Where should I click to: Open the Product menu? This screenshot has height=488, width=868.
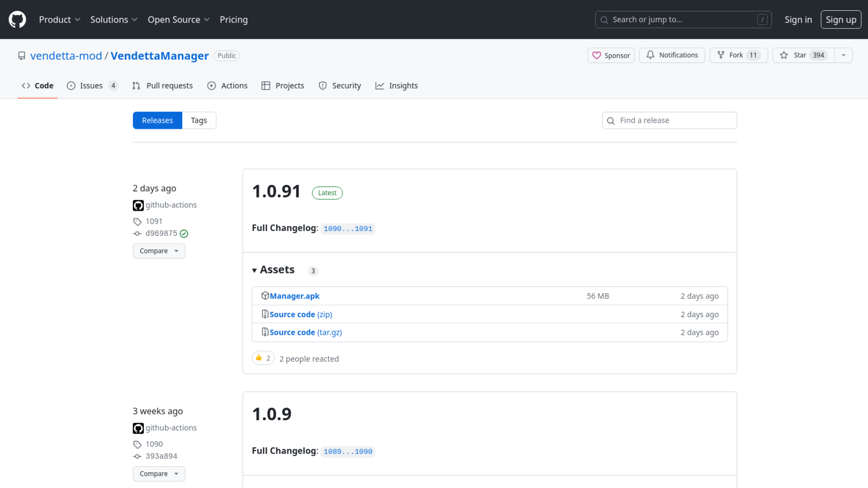(x=59, y=19)
